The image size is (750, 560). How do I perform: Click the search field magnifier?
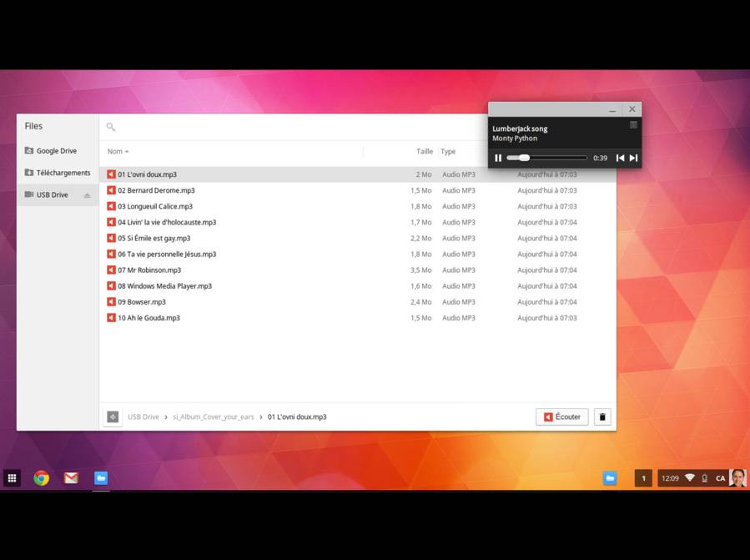(x=111, y=127)
